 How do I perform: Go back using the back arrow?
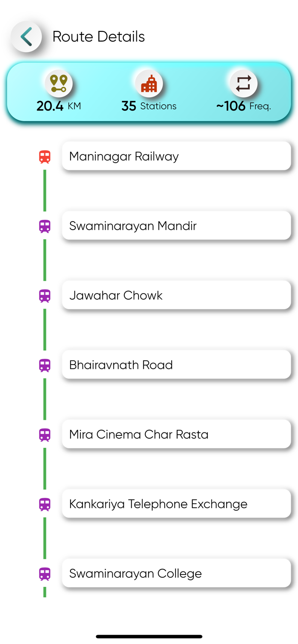tap(27, 36)
